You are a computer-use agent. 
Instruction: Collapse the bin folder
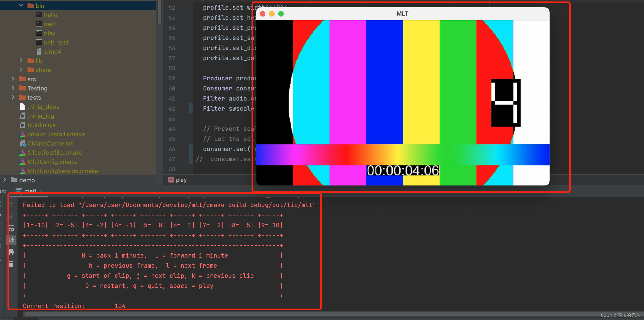21,5
